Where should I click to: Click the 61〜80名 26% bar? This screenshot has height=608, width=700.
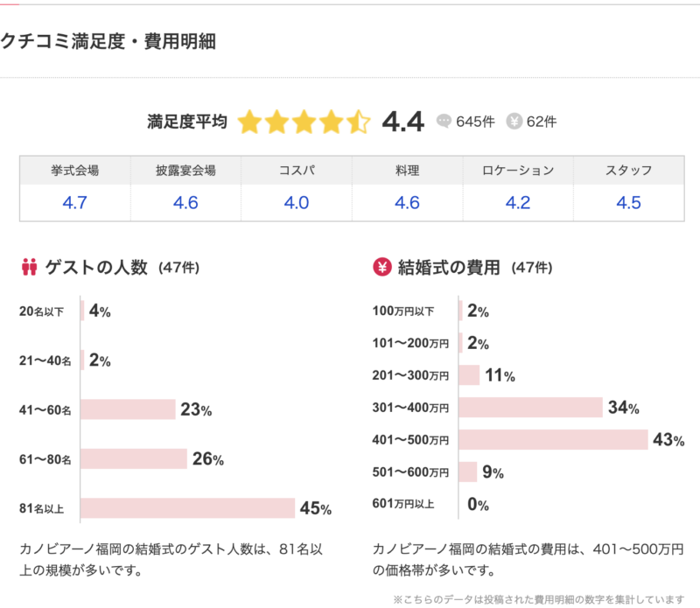(x=135, y=458)
